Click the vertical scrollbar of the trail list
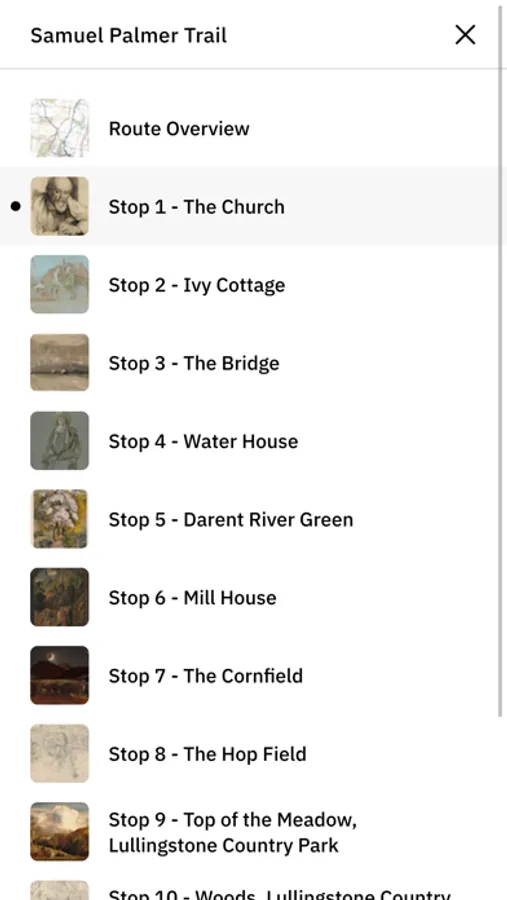Image resolution: width=507 pixels, height=900 pixels. coord(500,362)
